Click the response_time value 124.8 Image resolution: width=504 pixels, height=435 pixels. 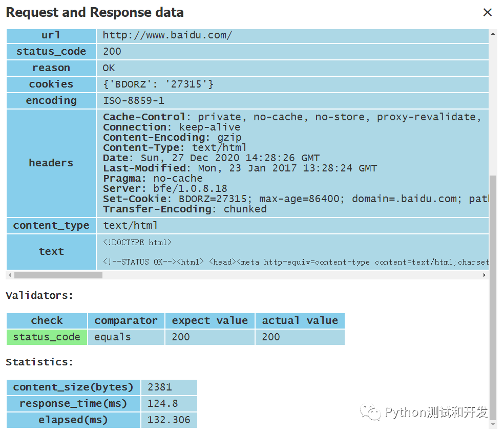tap(162, 403)
